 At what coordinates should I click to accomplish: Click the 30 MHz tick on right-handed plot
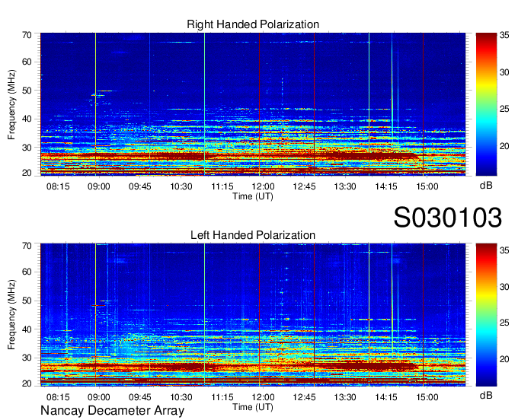pos(27,148)
